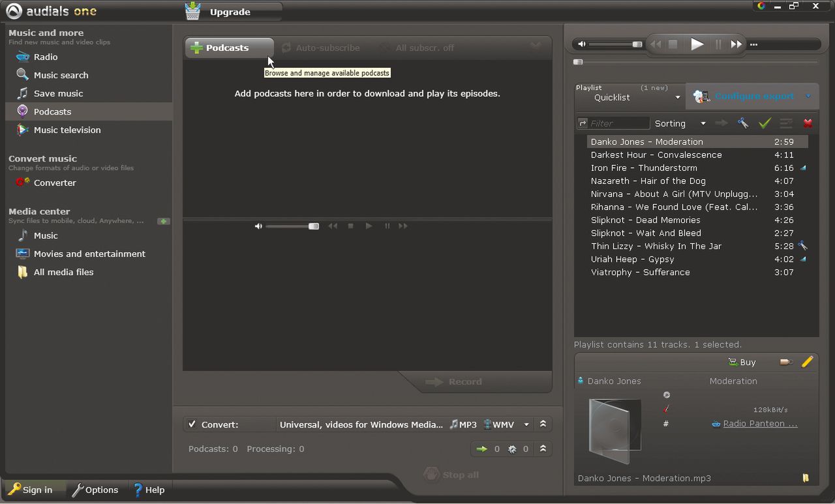Click the main player stop button
The width and height of the screenshot is (835, 504).
click(x=673, y=44)
